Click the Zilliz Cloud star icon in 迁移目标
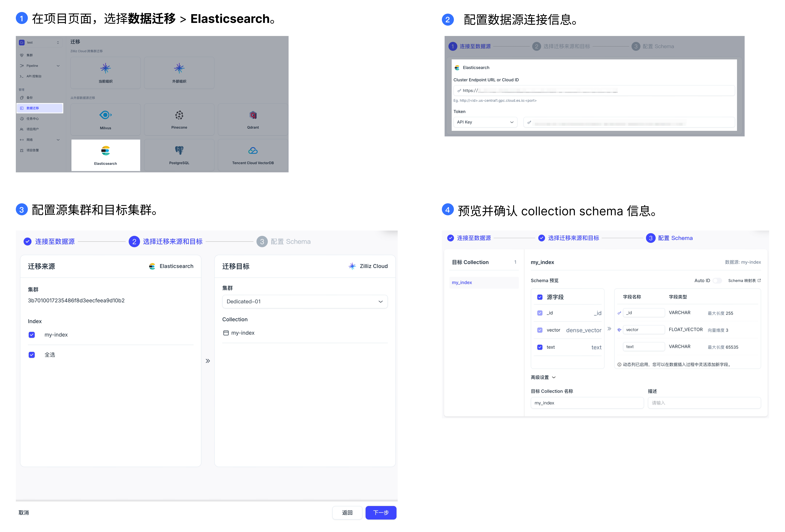This screenshot has width=785, height=532. [352, 266]
